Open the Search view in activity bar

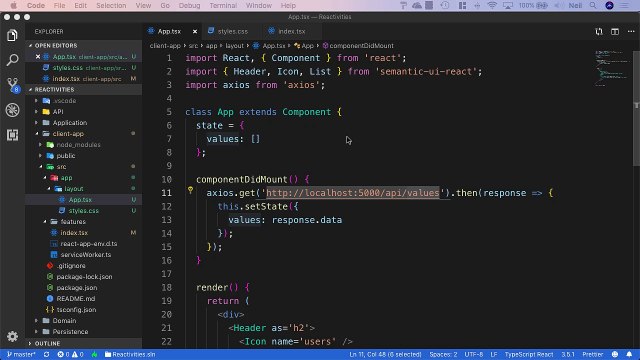pos(12,60)
